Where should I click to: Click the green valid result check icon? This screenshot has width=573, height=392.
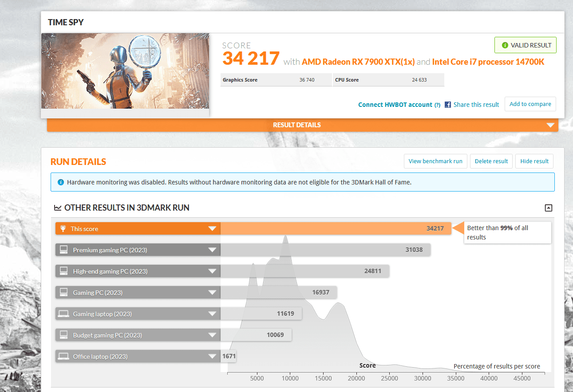pos(505,45)
